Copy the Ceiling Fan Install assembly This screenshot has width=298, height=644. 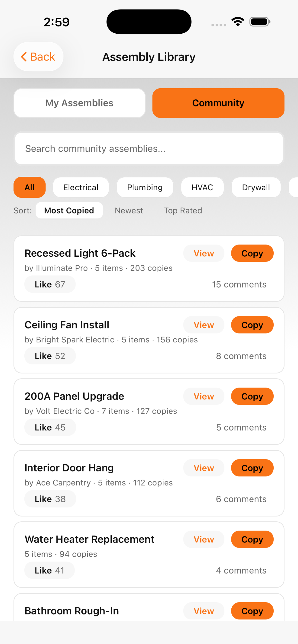point(252,325)
